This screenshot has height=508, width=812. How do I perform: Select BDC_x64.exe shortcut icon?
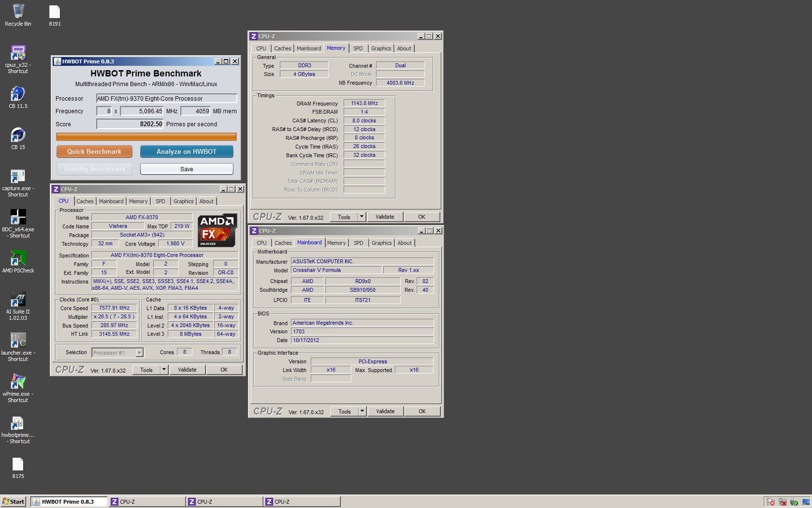pos(18,224)
